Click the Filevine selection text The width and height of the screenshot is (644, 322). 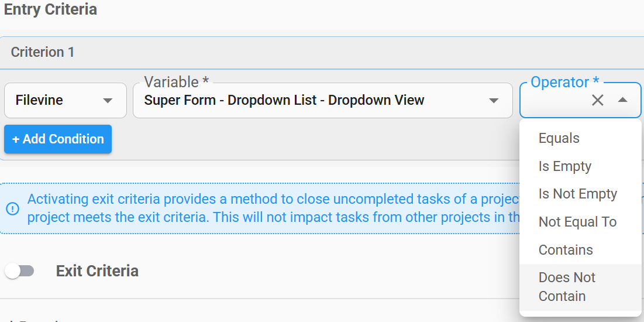(39, 101)
